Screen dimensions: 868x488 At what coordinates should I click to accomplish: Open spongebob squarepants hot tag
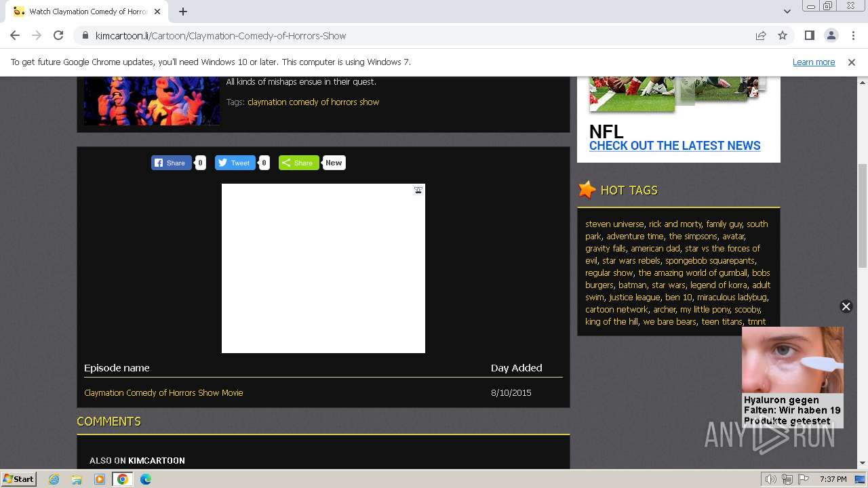tap(709, 260)
